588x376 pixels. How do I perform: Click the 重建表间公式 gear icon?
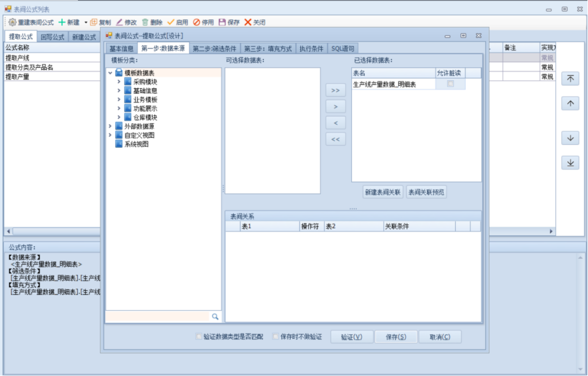click(12, 22)
